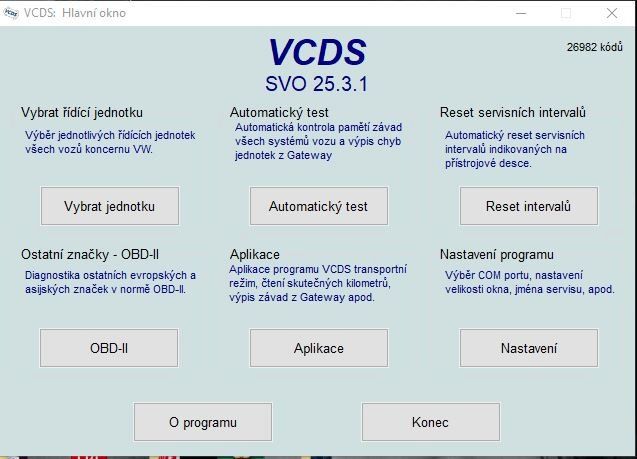Click the 26982 kódů counter label
Viewport: 637px width, 459px height.
click(594, 47)
